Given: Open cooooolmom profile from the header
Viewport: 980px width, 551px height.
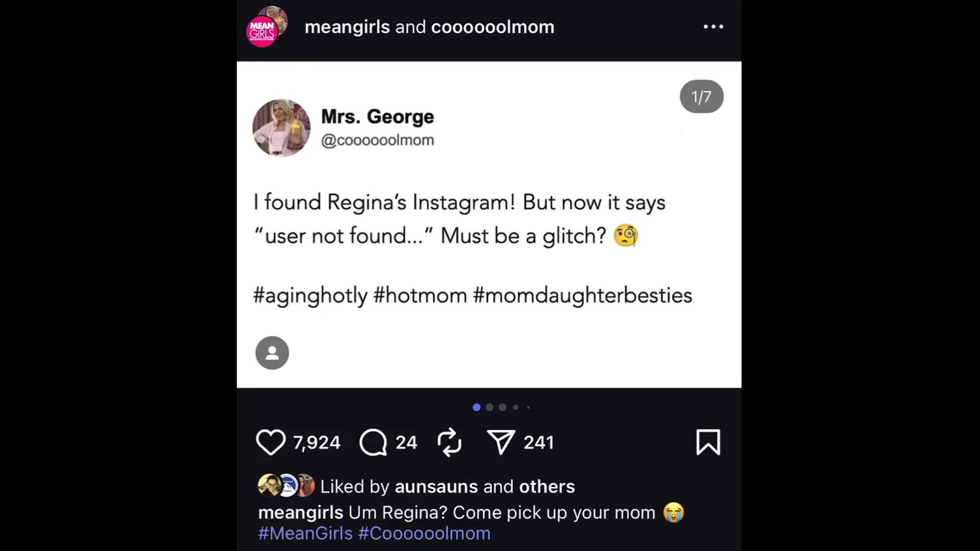Looking at the screenshot, I should [x=493, y=27].
